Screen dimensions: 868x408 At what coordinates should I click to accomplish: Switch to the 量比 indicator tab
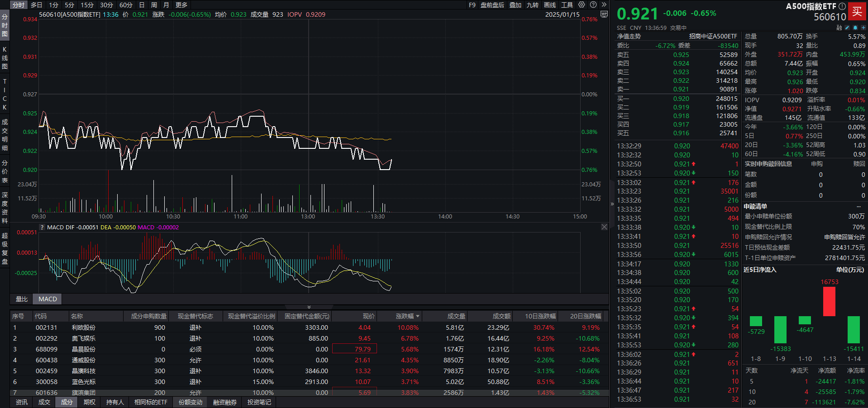[22, 299]
